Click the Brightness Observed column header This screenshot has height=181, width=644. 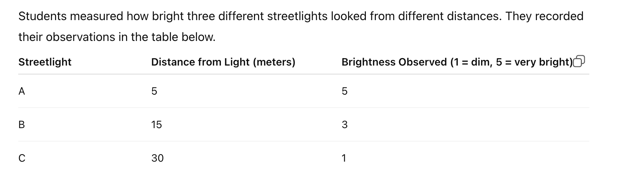pyautogui.click(x=457, y=62)
